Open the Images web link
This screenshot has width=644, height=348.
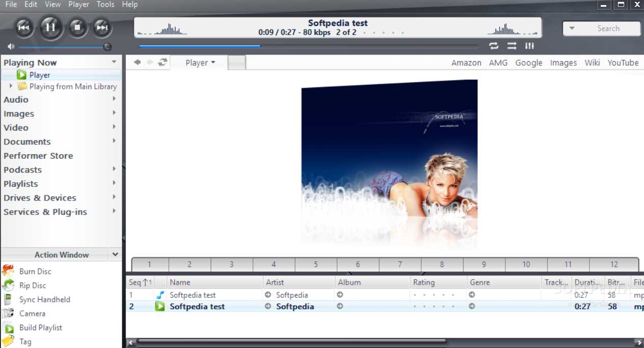click(563, 63)
